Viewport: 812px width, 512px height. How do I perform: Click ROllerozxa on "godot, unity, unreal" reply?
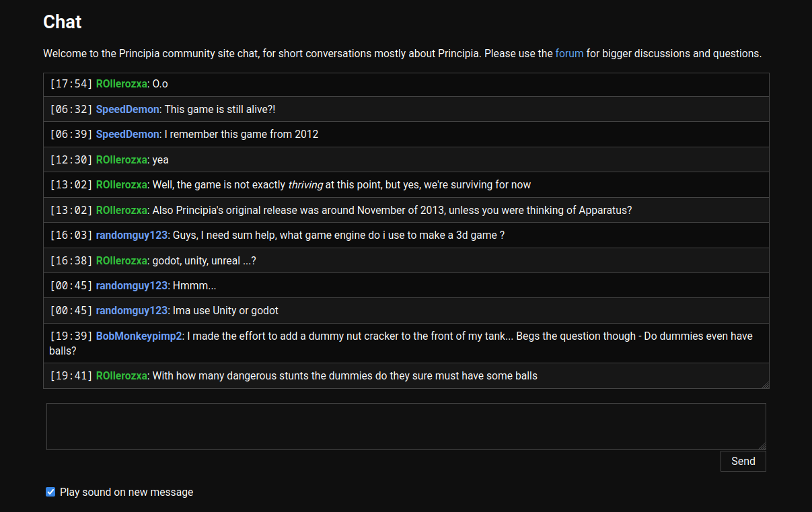click(122, 260)
